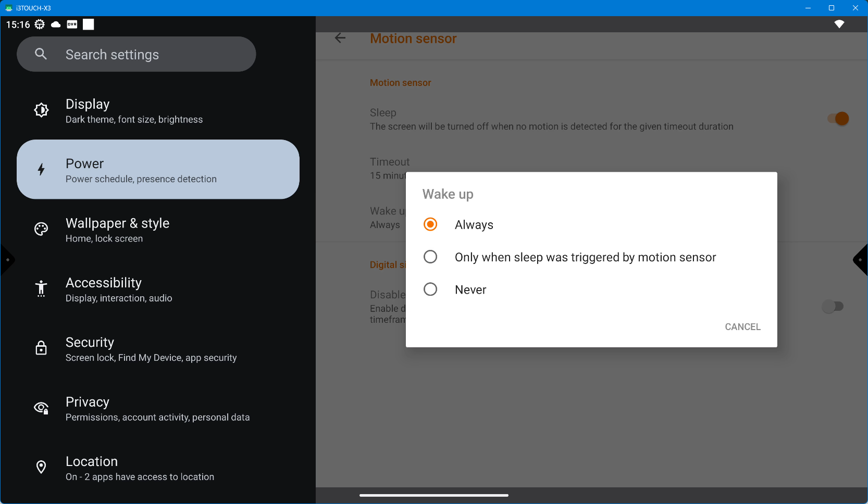The width and height of the screenshot is (868, 504).
Task: Click the Accessibility person icon
Action: point(41,288)
